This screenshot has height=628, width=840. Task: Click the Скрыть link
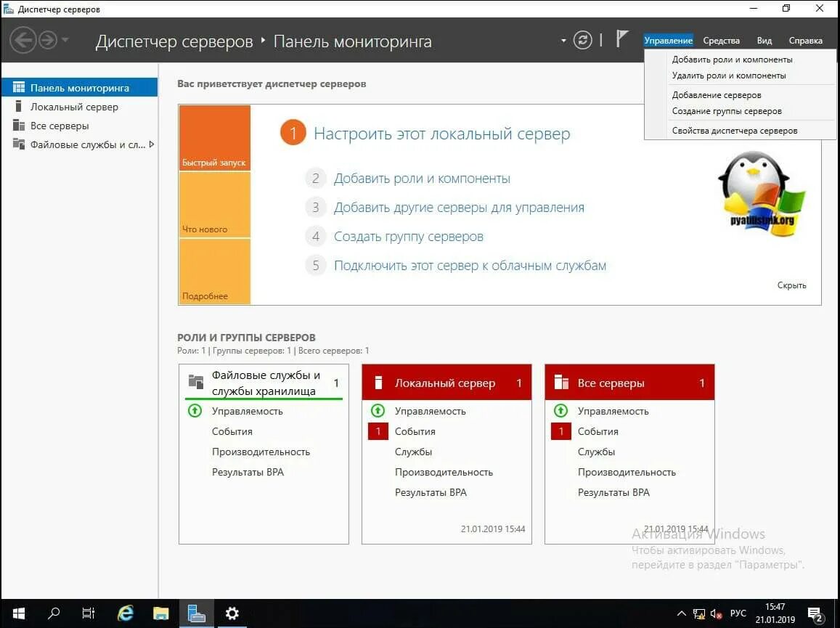(x=791, y=285)
